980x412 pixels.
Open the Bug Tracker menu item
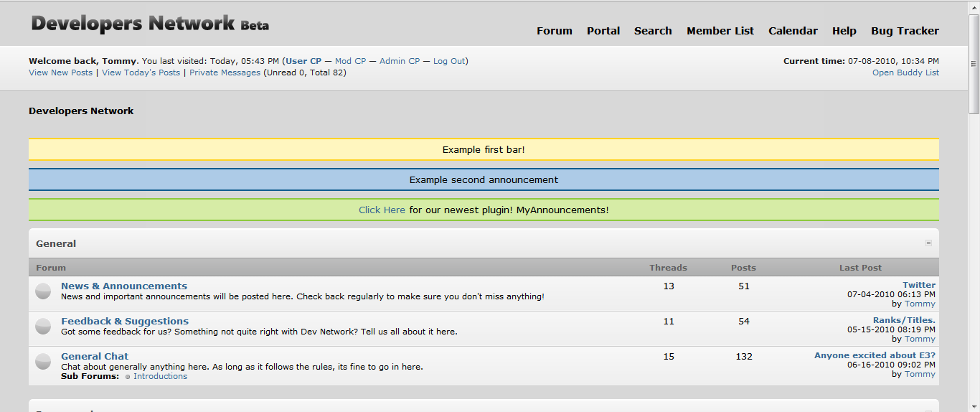905,31
